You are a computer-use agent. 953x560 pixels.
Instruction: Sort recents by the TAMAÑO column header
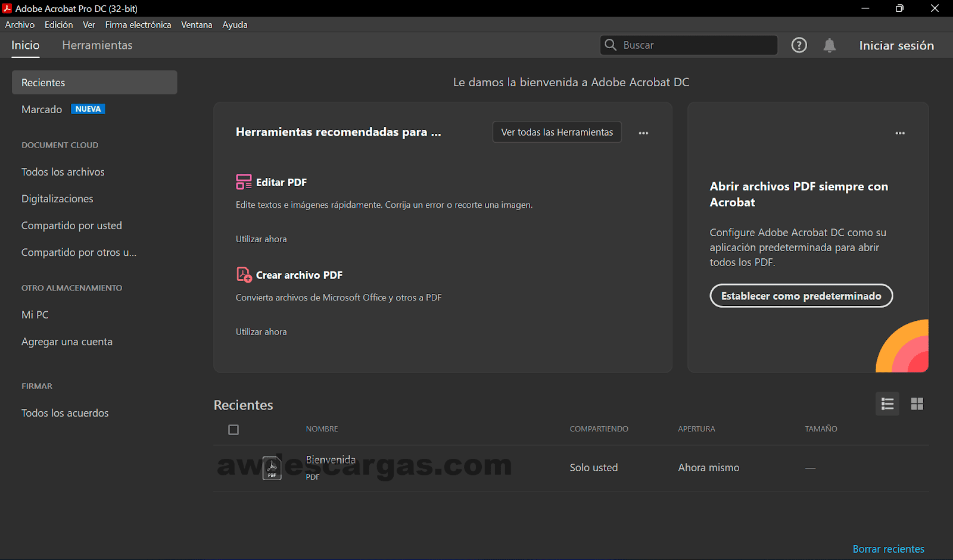pyautogui.click(x=821, y=429)
